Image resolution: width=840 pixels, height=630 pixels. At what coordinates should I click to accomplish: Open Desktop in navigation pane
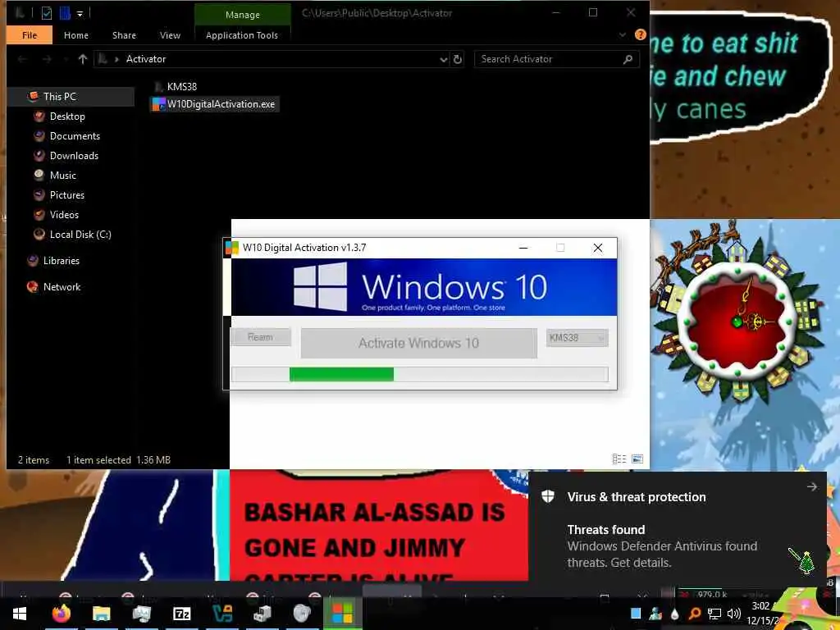[x=67, y=116]
